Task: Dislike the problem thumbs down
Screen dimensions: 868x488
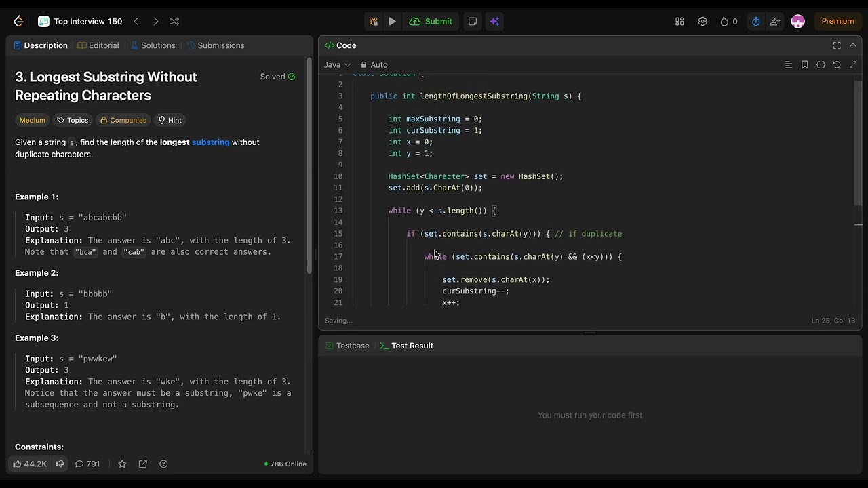Action: pos(60,464)
